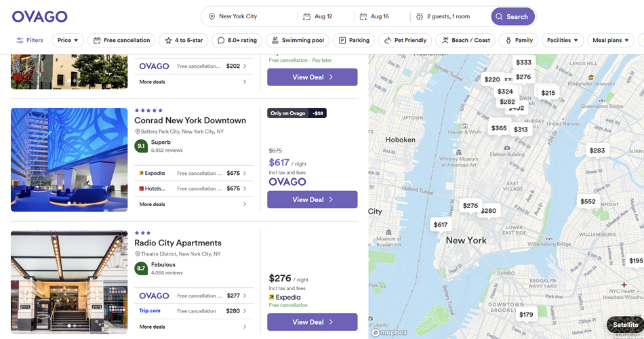The width and height of the screenshot is (644, 339).
Task: Open the Conrad New York Downtown photo
Action: (x=69, y=160)
